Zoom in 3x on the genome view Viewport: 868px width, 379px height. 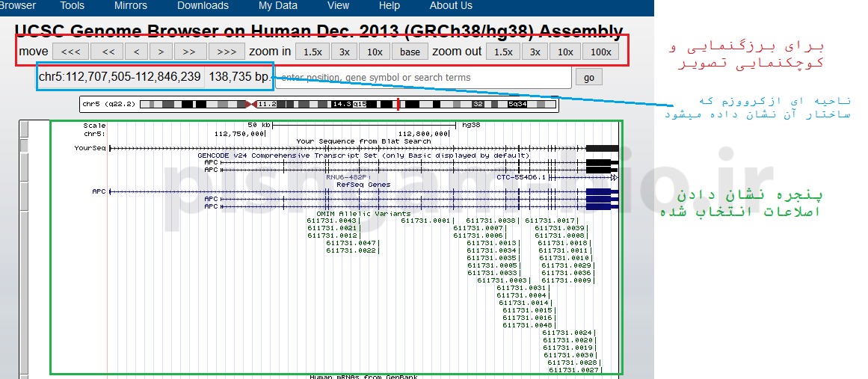[344, 52]
